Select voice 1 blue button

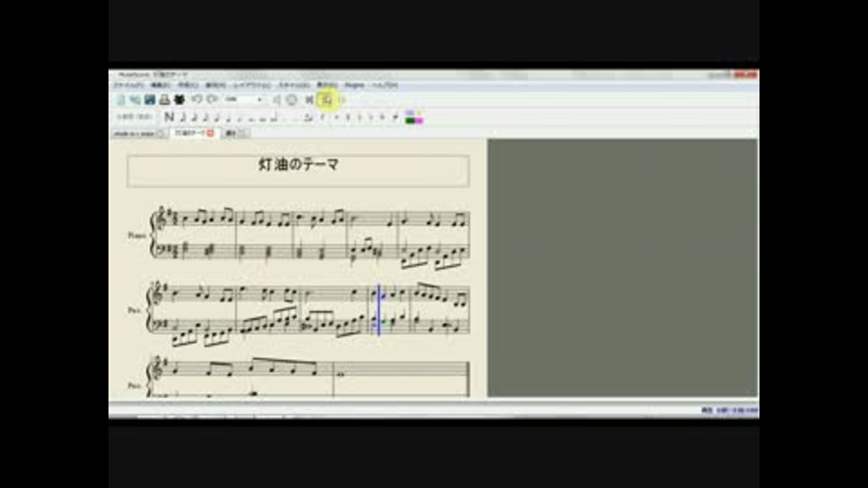tap(409, 113)
